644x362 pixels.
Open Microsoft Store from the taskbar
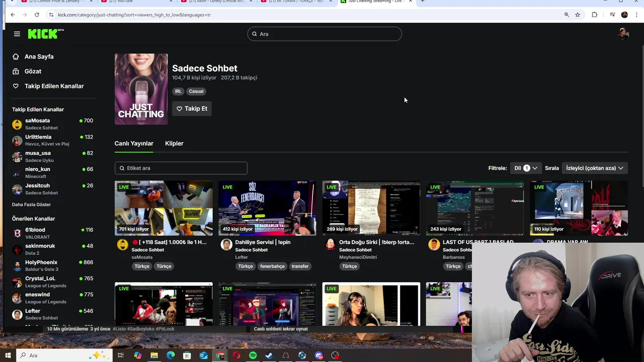(x=187, y=355)
